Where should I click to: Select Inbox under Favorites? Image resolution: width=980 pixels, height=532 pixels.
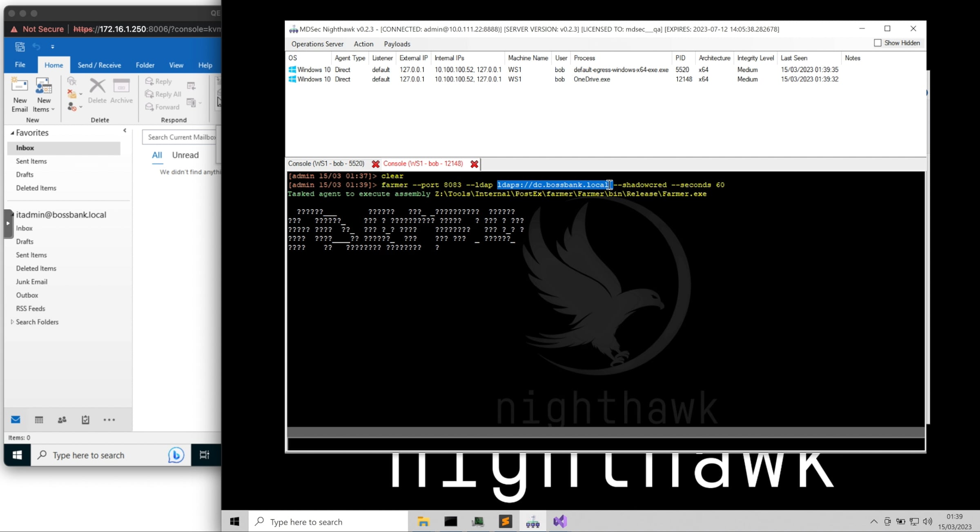pos(64,148)
